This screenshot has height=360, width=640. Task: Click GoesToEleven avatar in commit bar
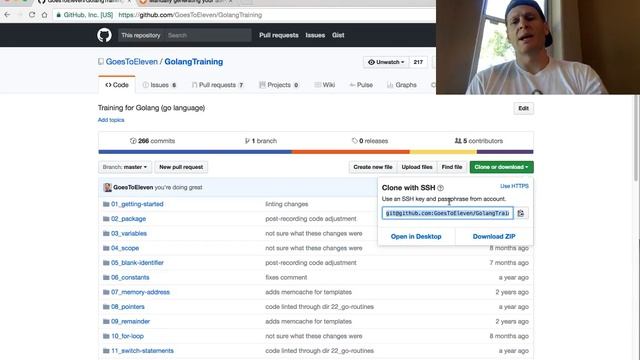107,187
